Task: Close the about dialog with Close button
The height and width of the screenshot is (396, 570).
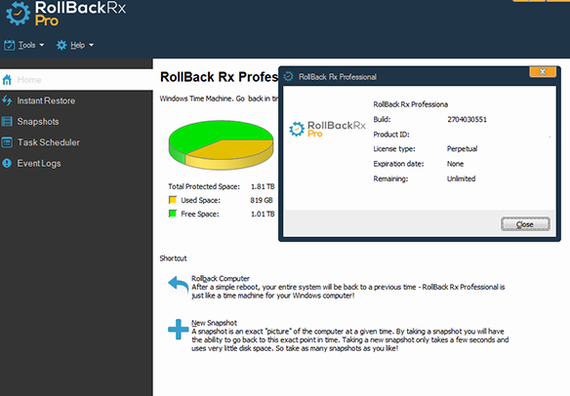Action: tap(525, 224)
